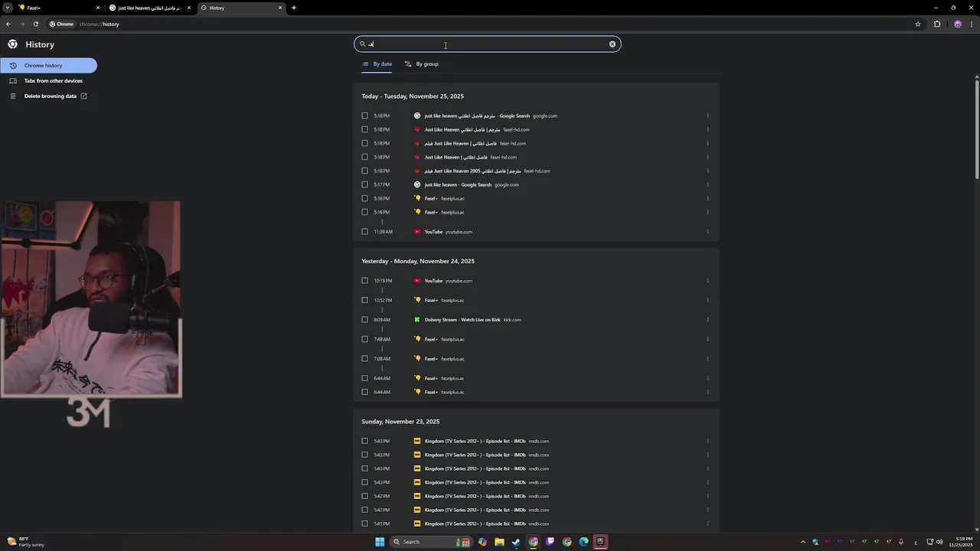Open the 5:41 PM Kingdom Episode list entry
The width and height of the screenshot is (980, 551).
[475, 524]
